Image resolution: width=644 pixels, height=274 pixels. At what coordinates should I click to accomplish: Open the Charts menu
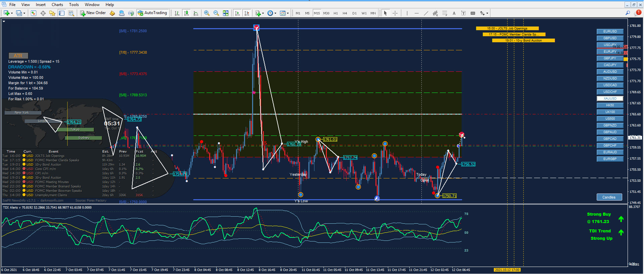[x=57, y=4]
